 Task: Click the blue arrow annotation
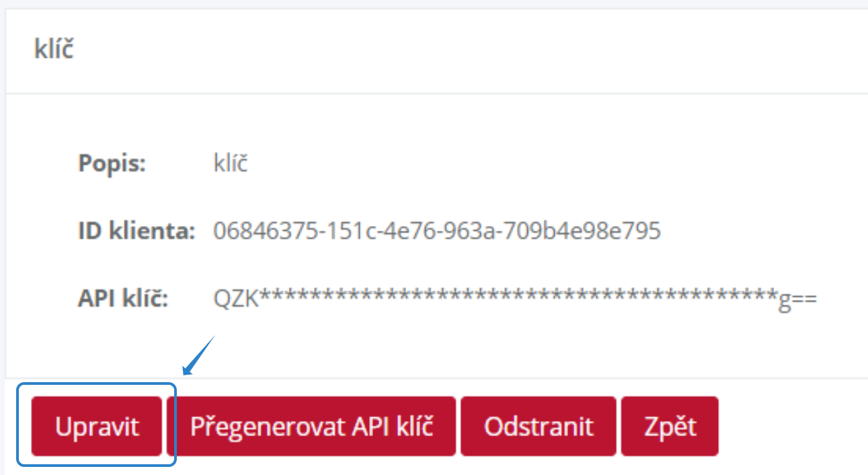(198, 355)
